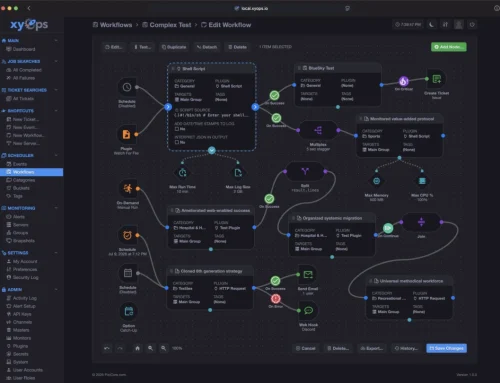The height and width of the screenshot is (383, 500).
Task: Toggle Interpret JSON In Output checkbox
Action: click(x=177, y=142)
